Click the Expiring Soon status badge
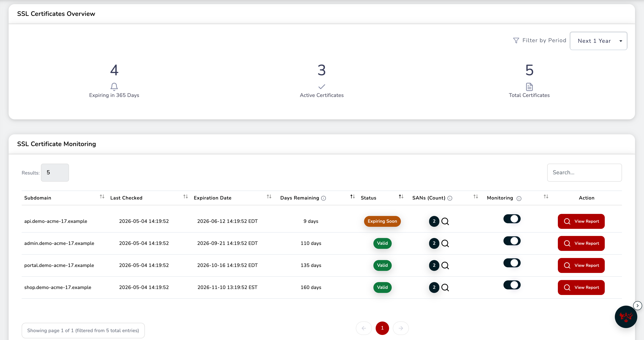Viewport: 644px width, 340px height. pyautogui.click(x=382, y=221)
